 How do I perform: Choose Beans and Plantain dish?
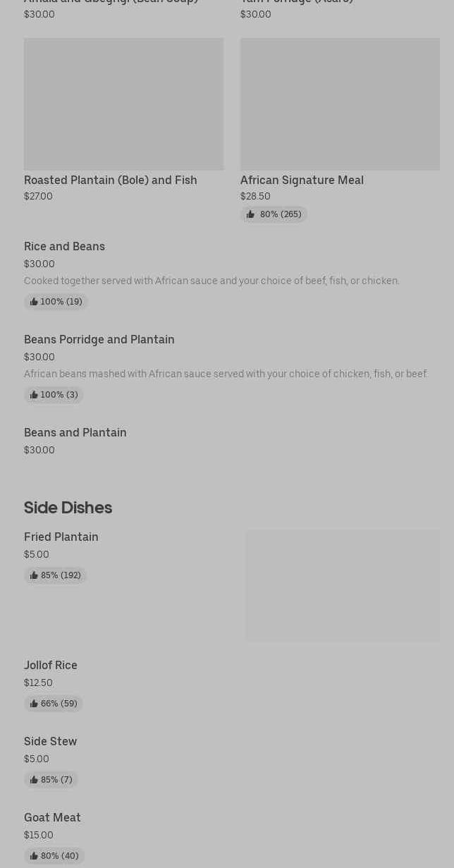(x=75, y=433)
